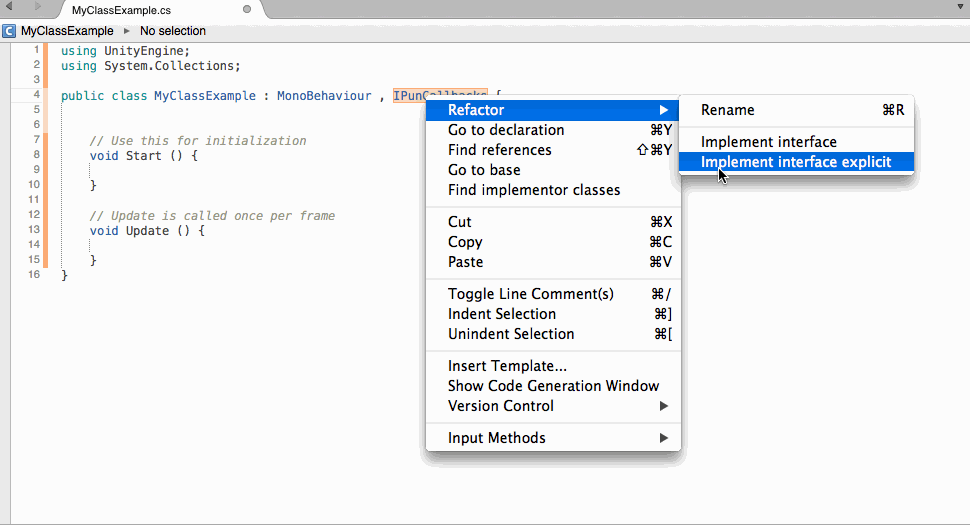Choose Insert Template...
The width and height of the screenshot is (970, 525).
click(553, 366)
